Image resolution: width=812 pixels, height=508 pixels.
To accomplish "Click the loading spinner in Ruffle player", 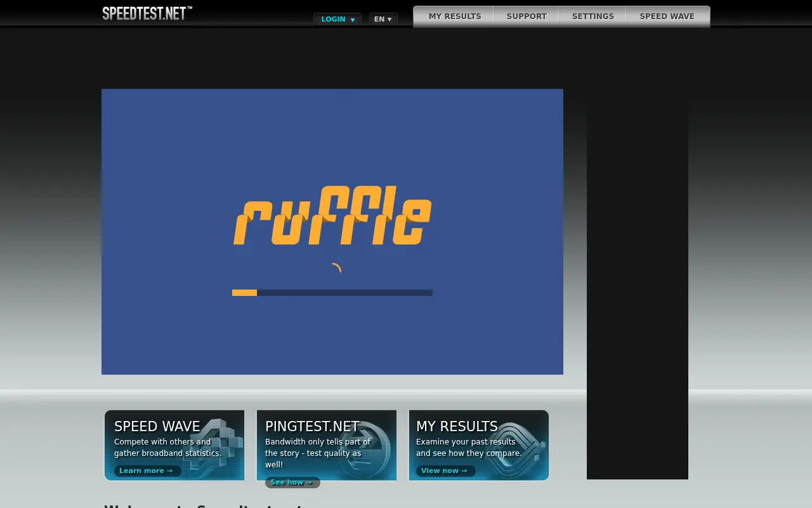I will coord(336,268).
